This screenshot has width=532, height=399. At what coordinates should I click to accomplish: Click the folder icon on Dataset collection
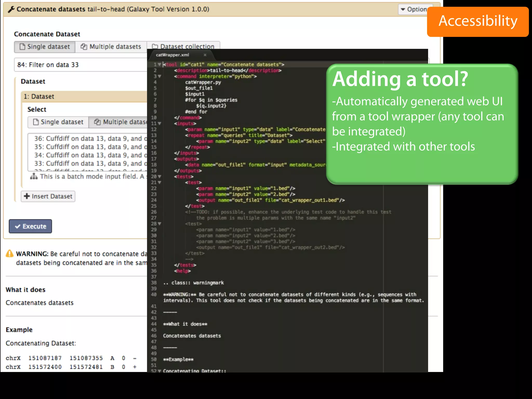(155, 46)
